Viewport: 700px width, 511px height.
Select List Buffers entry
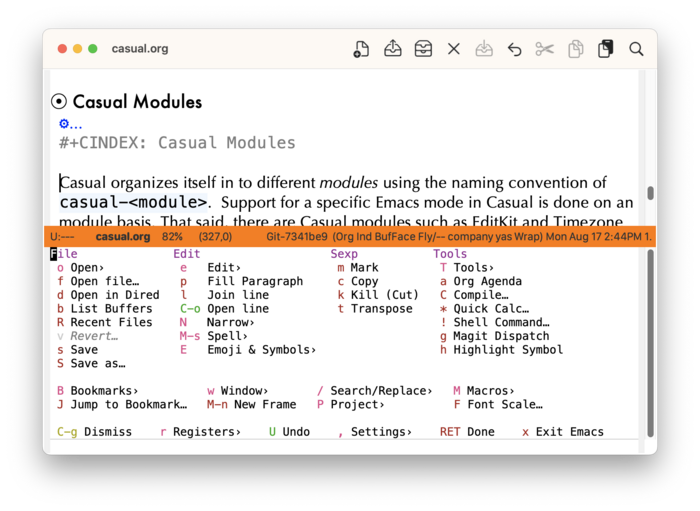[x=104, y=308]
